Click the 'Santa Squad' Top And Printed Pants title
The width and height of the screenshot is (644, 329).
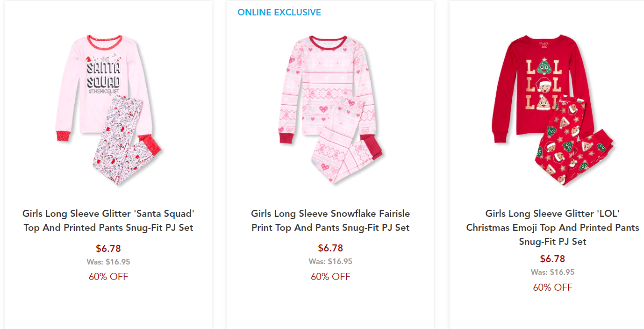pyautogui.click(x=108, y=221)
